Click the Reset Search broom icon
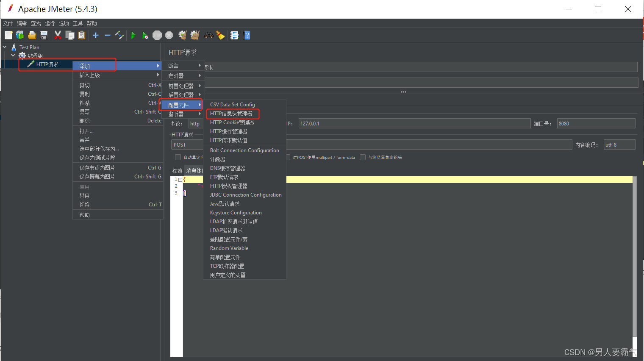Image resolution: width=644 pixels, height=361 pixels. tap(220, 35)
